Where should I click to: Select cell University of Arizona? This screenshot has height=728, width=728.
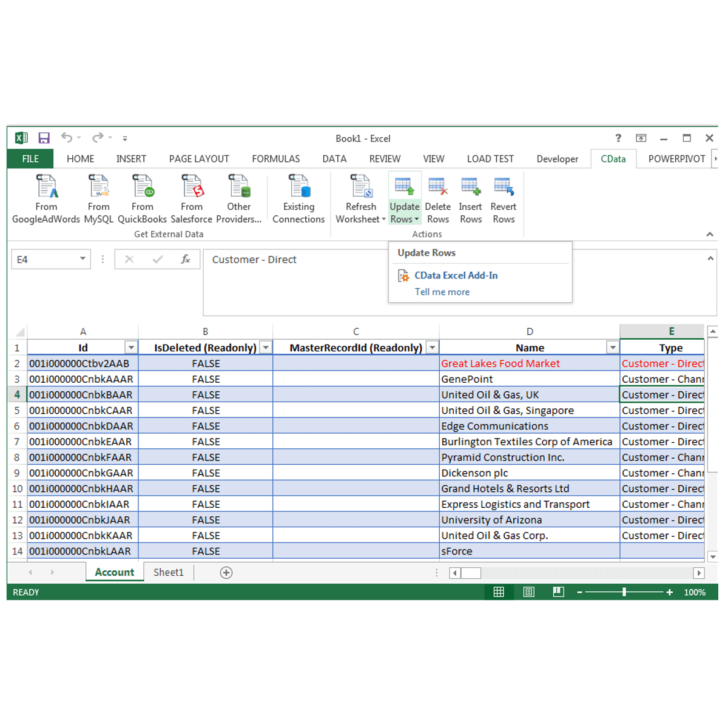click(530, 520)
